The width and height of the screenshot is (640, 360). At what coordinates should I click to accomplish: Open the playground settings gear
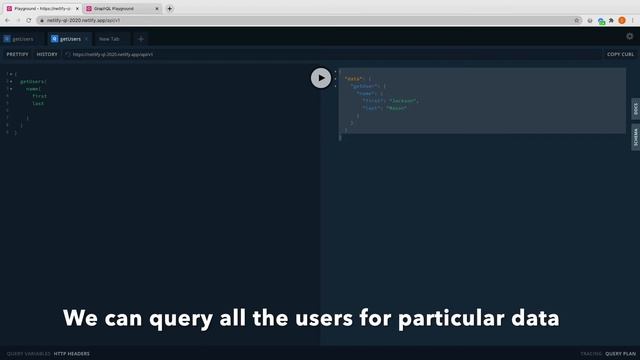[629, 36]
